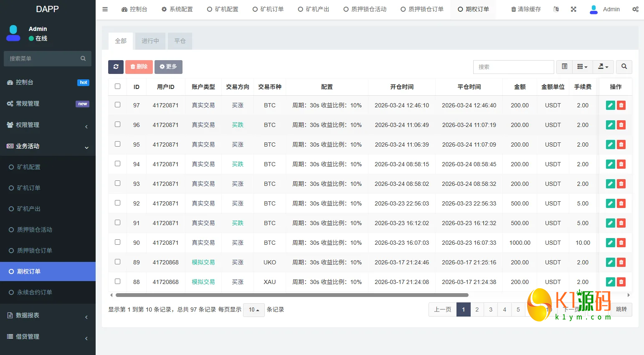
Task: Click horizontal scrollbar under the table
Action: [292, 295]
